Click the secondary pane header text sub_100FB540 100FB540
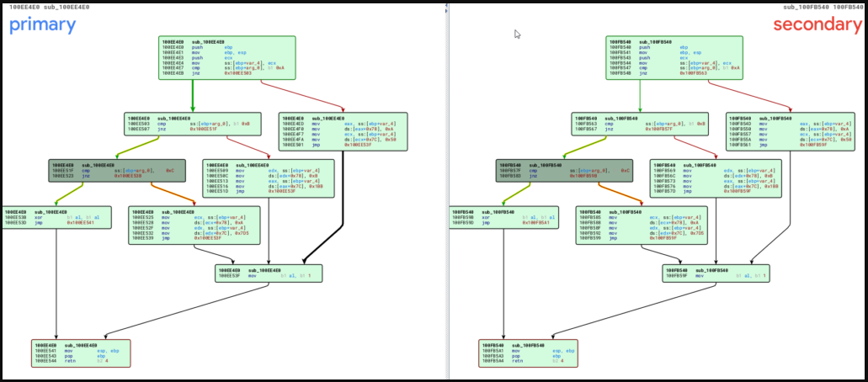 pyautogui.click(x=823, y=8)
